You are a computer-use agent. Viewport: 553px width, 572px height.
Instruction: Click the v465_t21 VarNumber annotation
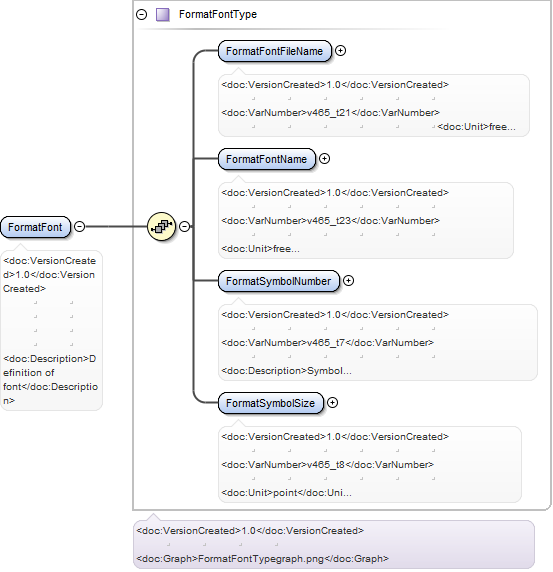330,113
